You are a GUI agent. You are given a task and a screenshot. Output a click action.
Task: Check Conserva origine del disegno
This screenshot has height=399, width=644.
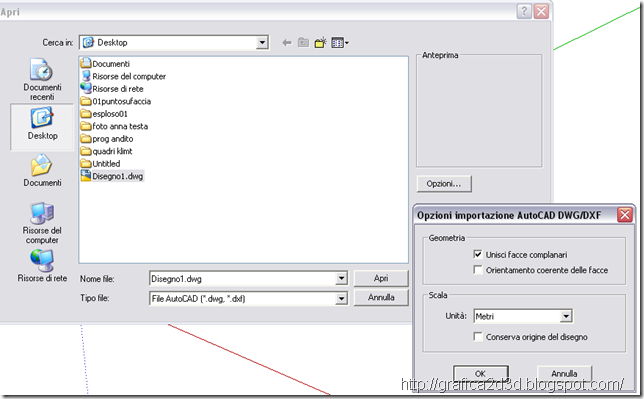478,337
